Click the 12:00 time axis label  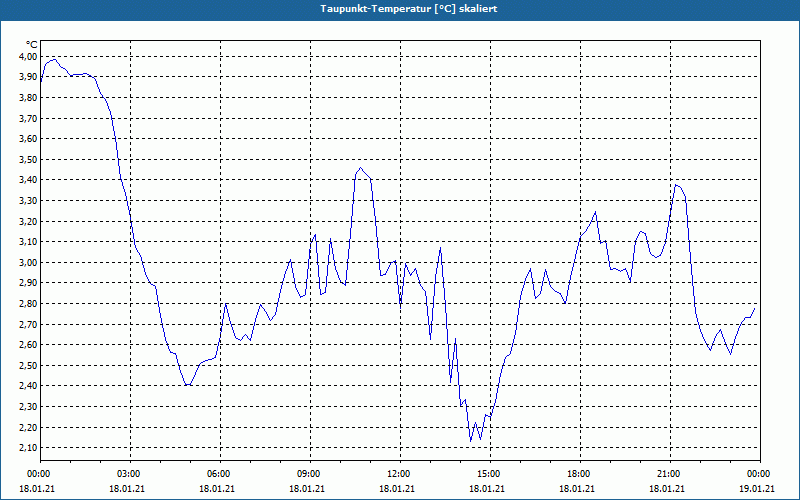(399, 474)
